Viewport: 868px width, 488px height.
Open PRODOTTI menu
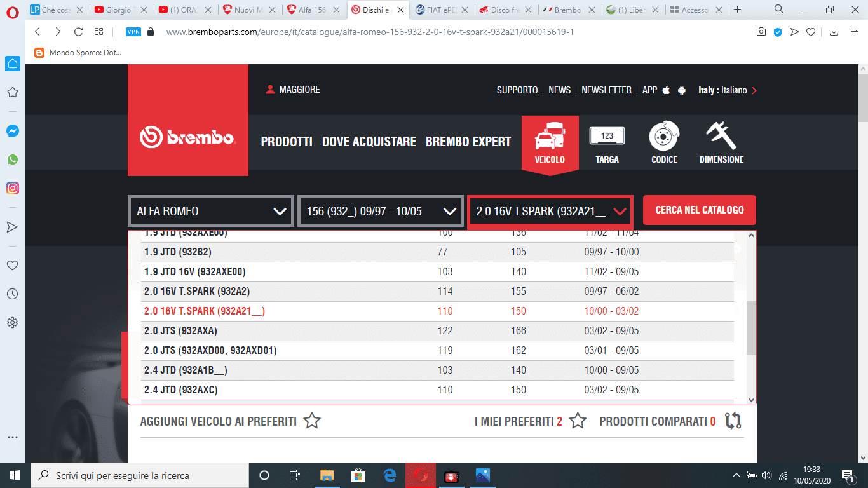(287, 142)
